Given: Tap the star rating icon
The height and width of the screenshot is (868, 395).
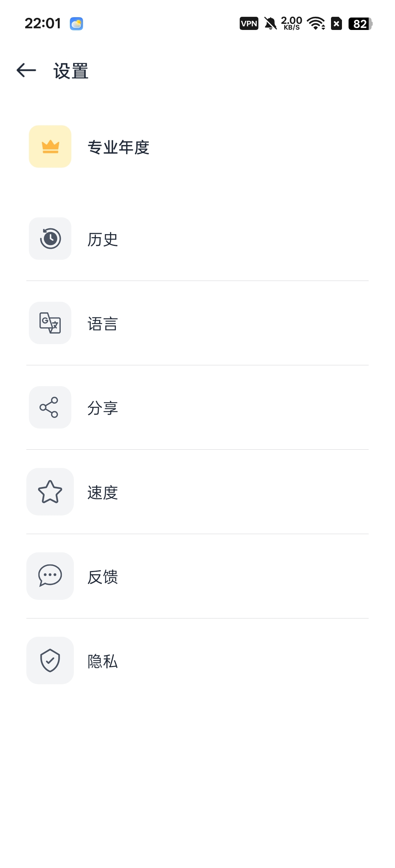Looking at the screenshot, I should click(50, 492).
